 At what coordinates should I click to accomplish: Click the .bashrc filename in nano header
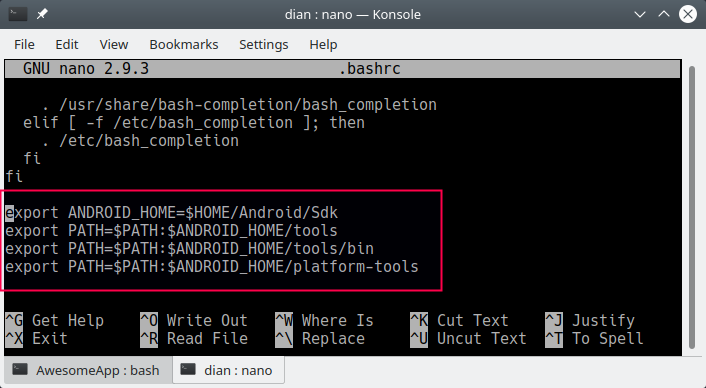pos(370,68)
